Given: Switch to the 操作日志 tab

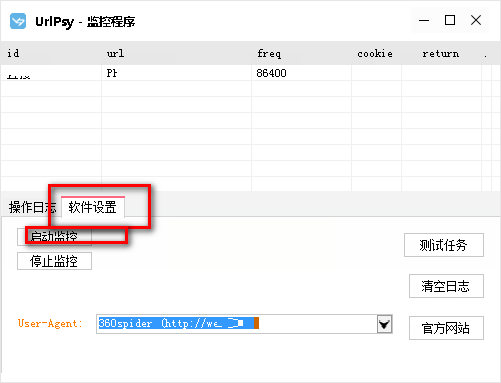Looking at the screenshot, I should pyautogui.click(x=32, y=207).
